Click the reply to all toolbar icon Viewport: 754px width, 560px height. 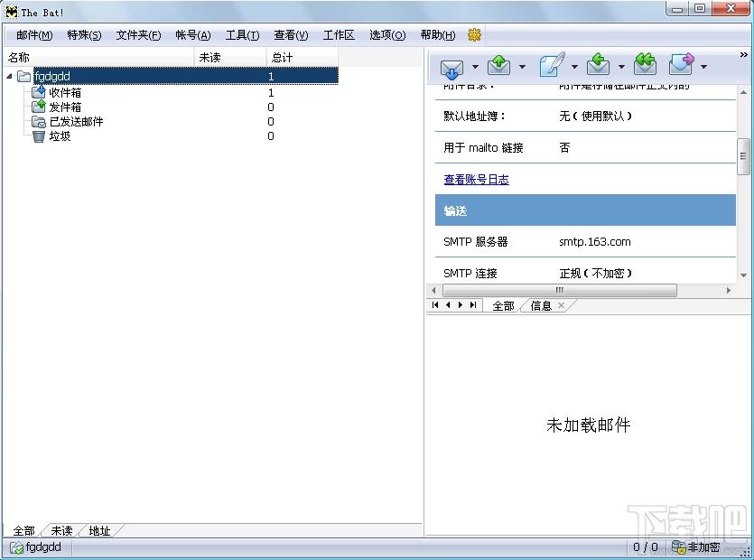(x=646, y=64)
